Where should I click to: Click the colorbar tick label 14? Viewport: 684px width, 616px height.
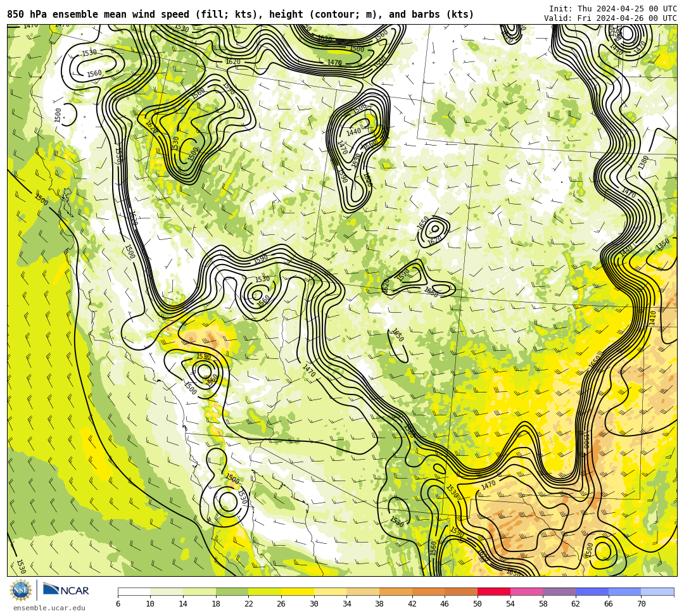183,604
